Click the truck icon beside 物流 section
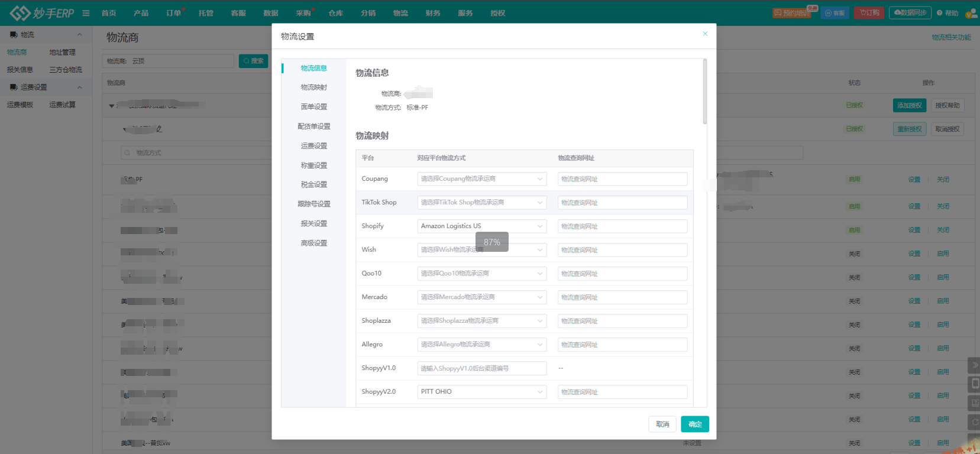980x454 pixels. 14,35
